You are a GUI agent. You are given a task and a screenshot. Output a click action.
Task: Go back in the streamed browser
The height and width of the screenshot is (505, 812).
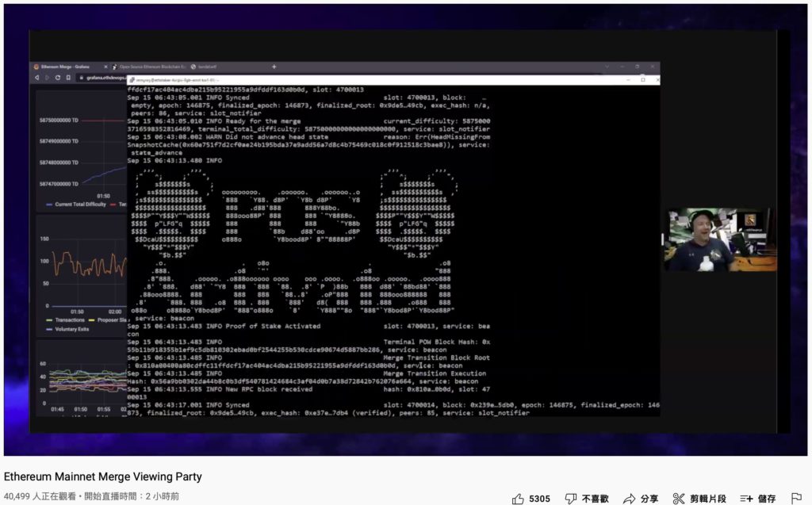coord(36,78)
